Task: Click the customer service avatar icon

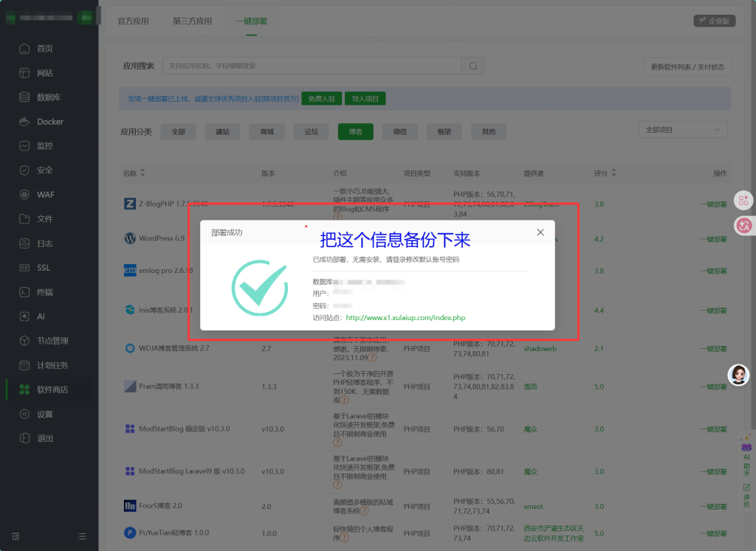Action: pyautogui.click(x=738, y=375)
